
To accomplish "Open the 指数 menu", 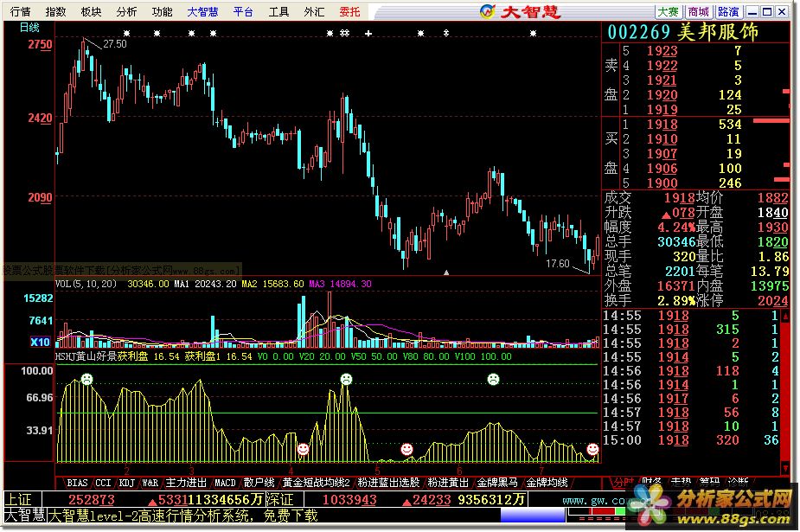I will click(55, 11).
